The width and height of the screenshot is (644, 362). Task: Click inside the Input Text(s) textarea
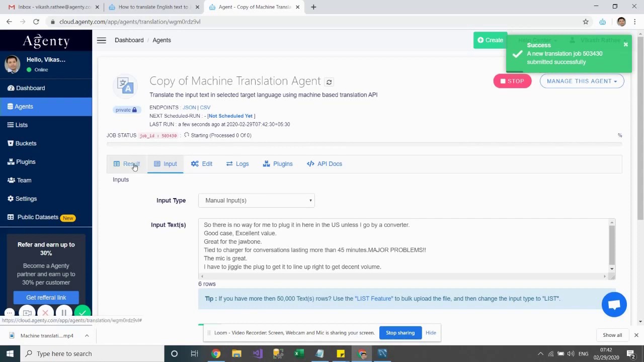point(403,246)
